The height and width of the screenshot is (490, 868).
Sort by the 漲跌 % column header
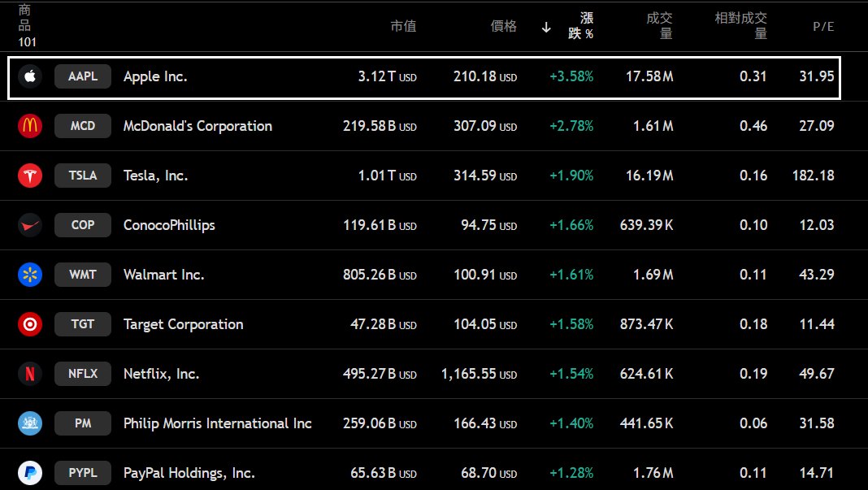click(x=580, y=26)
